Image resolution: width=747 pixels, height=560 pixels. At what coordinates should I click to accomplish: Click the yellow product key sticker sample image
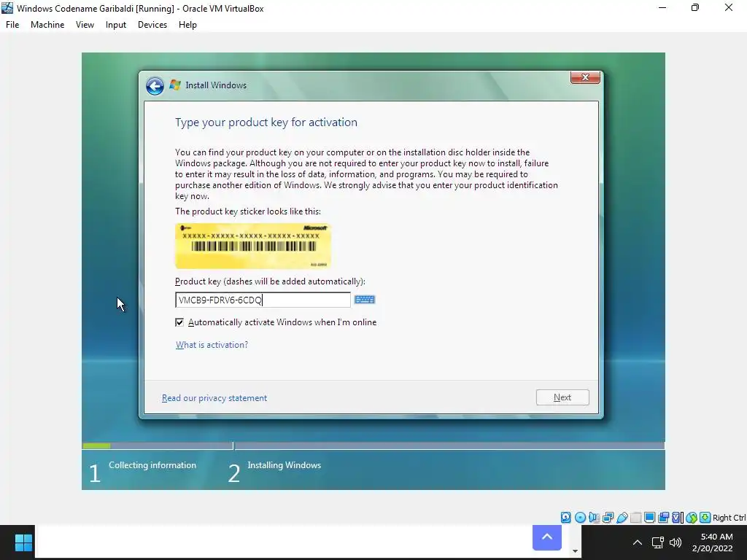(x=253, y=246)
